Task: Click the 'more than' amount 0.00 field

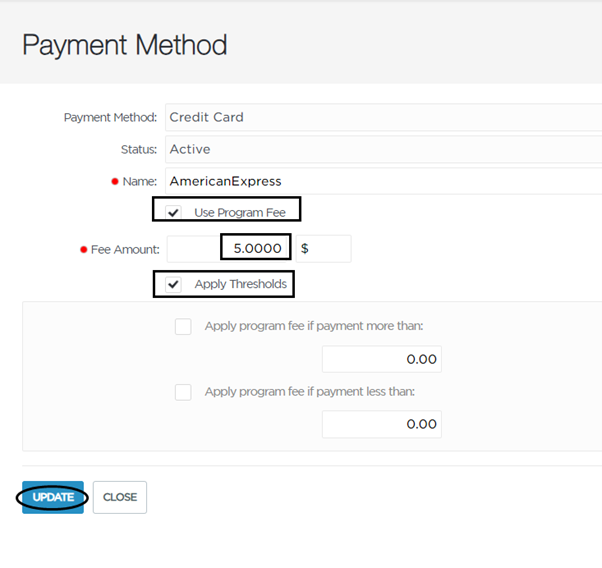Action: tap(382, 359)
